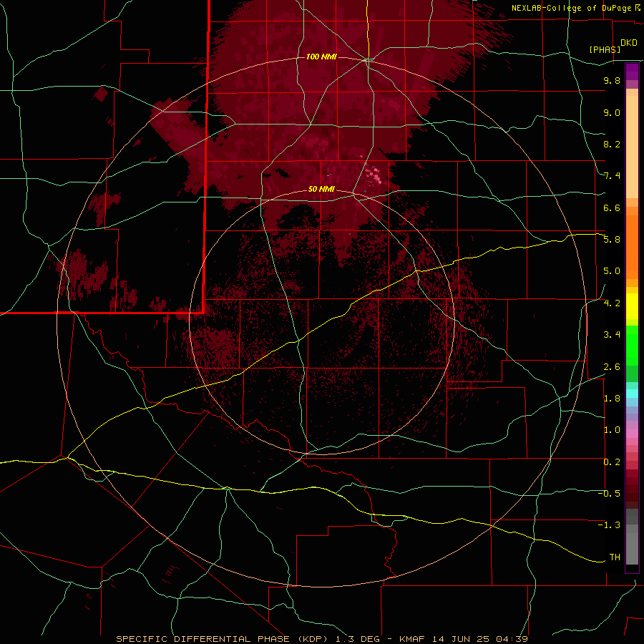This screenshot has width=644, height=644.
Task: Click the 100 NMI range ring label
Action: [321, 57]
